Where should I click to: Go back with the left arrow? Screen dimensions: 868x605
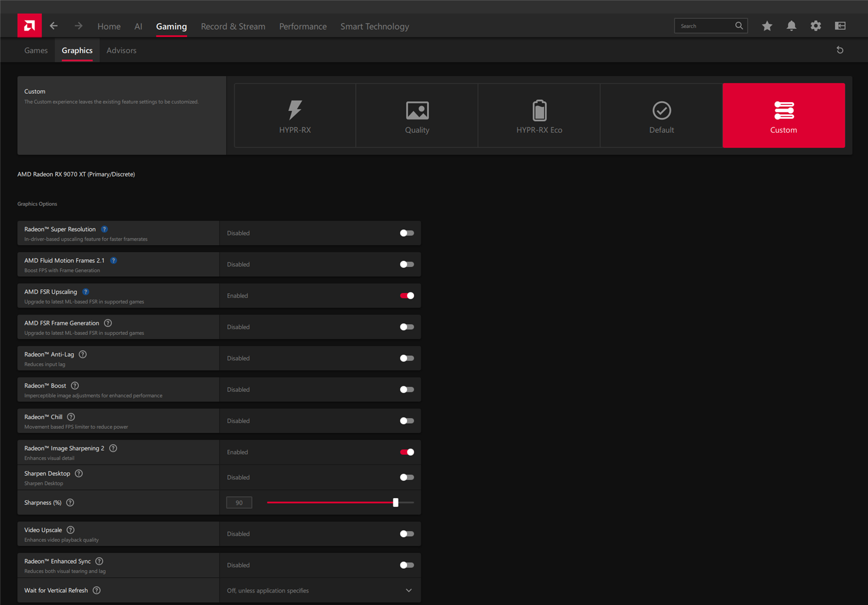[54, 26]
